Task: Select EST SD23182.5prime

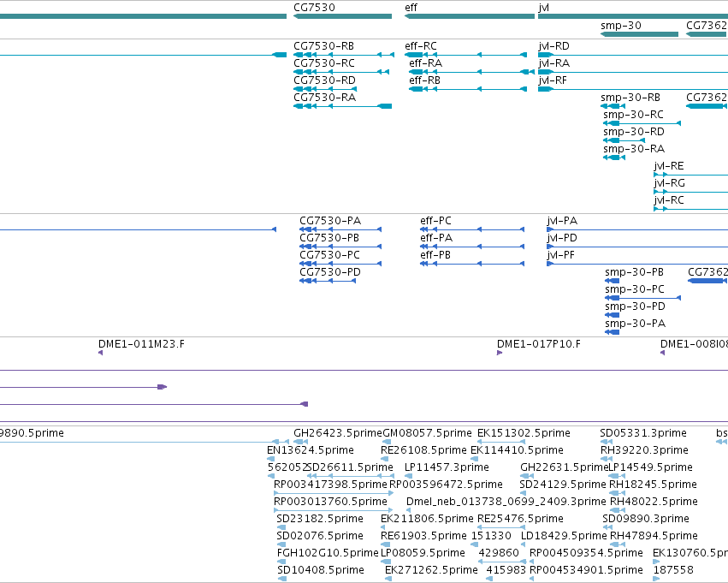Action: 320,519
